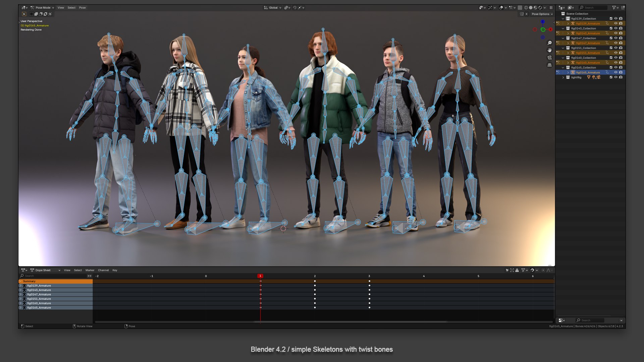Screen dimensions: 644x362
Task: Open the Pose menu
Action: tap(82, 8)
